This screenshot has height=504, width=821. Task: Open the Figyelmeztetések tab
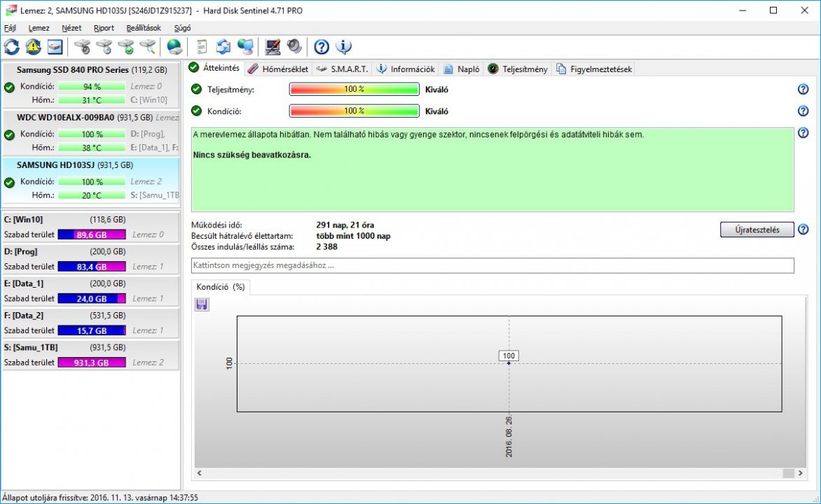(594, 69)
